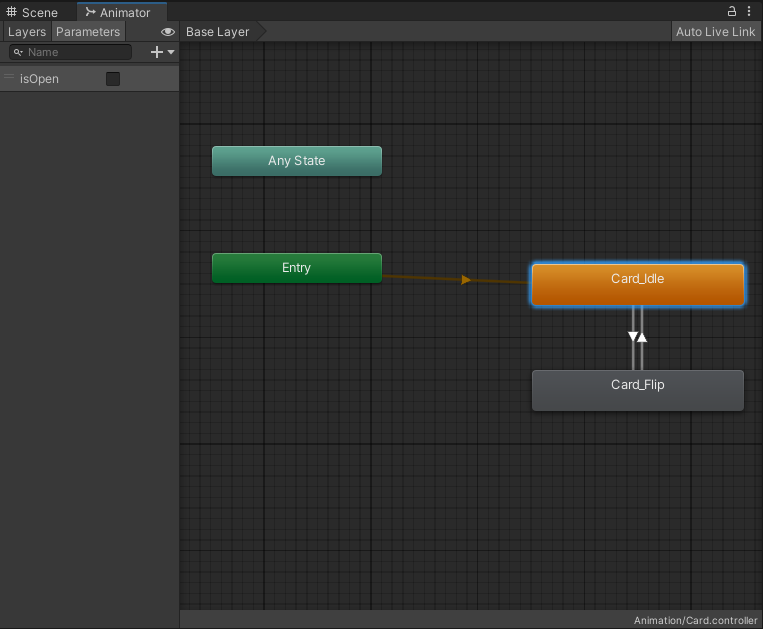Enable the isOpen parameter checkbox
The height and width of the screenshot is (629, 763).
(113, 79)
